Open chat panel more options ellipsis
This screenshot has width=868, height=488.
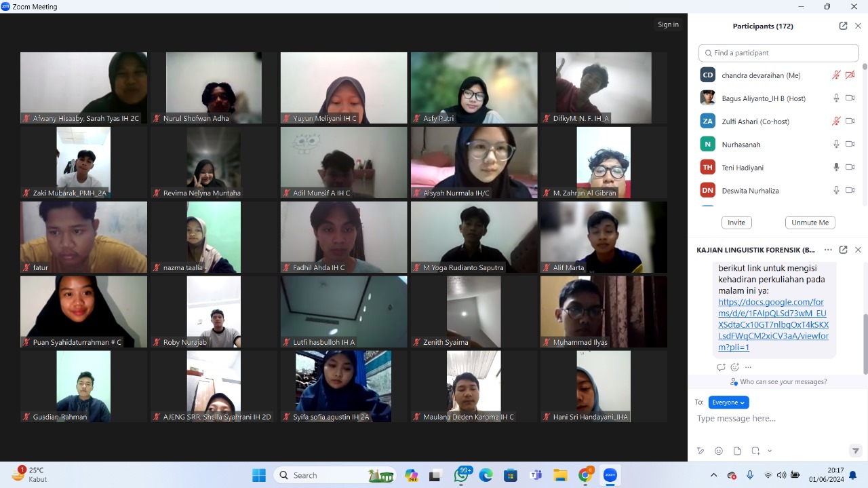[828, 250]
